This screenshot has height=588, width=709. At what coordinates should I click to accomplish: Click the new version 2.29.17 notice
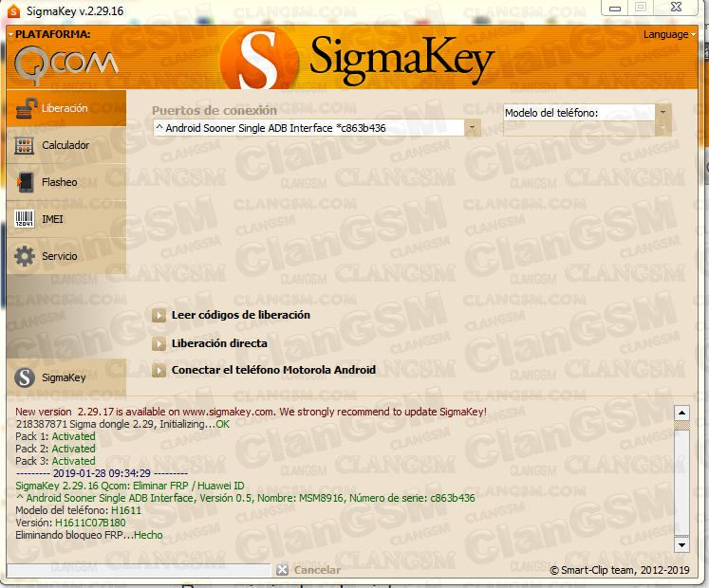pos(251,412)
